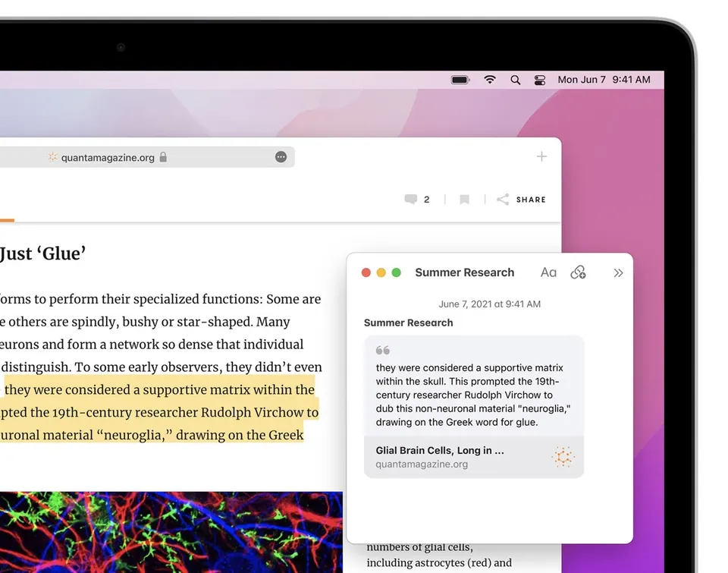The height and width of the screenshot is (573, 728).
Task: Bookmark the article with flag icon
Action: click(464, 200)
